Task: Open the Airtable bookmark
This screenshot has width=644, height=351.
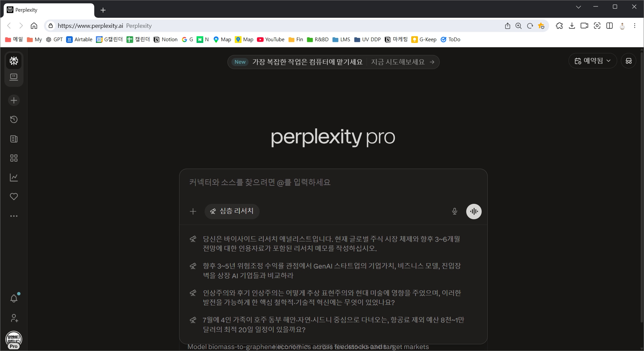Action: 79,40
